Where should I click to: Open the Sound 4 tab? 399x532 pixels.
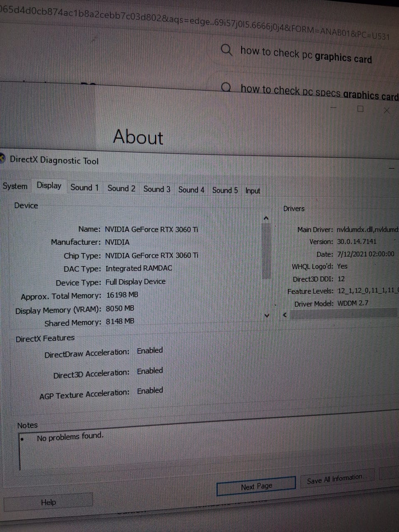point(191,190)
